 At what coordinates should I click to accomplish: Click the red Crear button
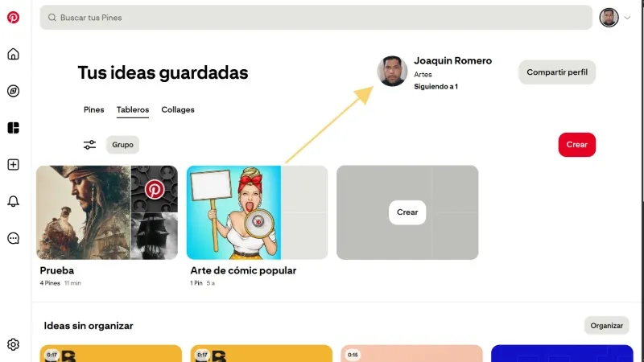[576, 145]
